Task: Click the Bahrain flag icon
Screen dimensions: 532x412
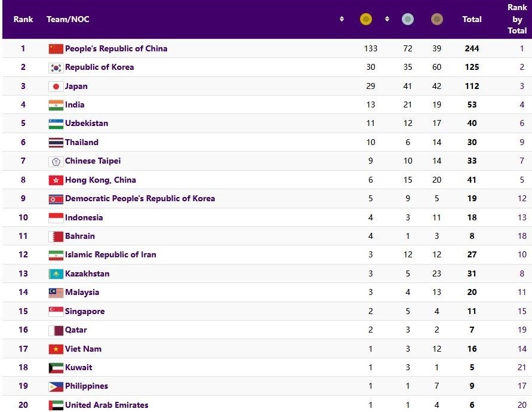Action: coord(56,236)
